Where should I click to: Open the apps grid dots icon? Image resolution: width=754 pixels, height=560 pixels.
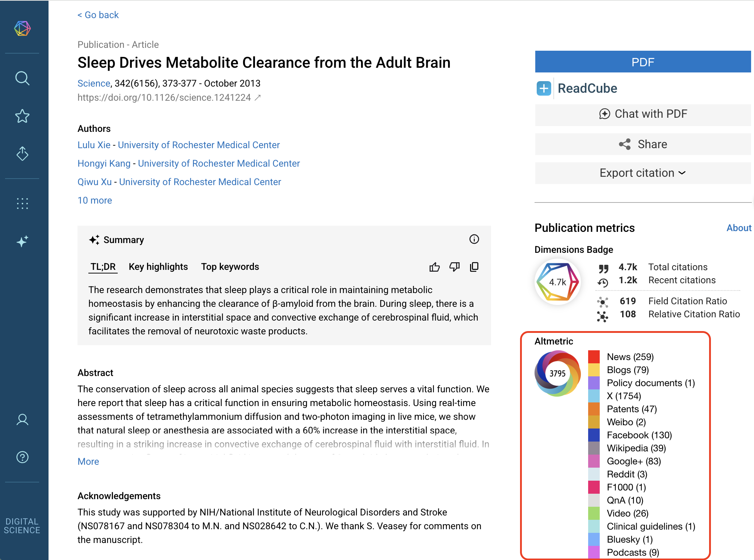22,204
